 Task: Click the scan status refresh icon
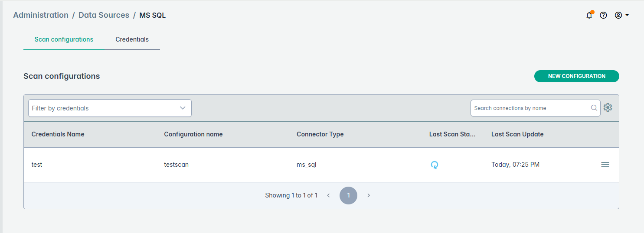pyautogui.click(x=434, y=165)
